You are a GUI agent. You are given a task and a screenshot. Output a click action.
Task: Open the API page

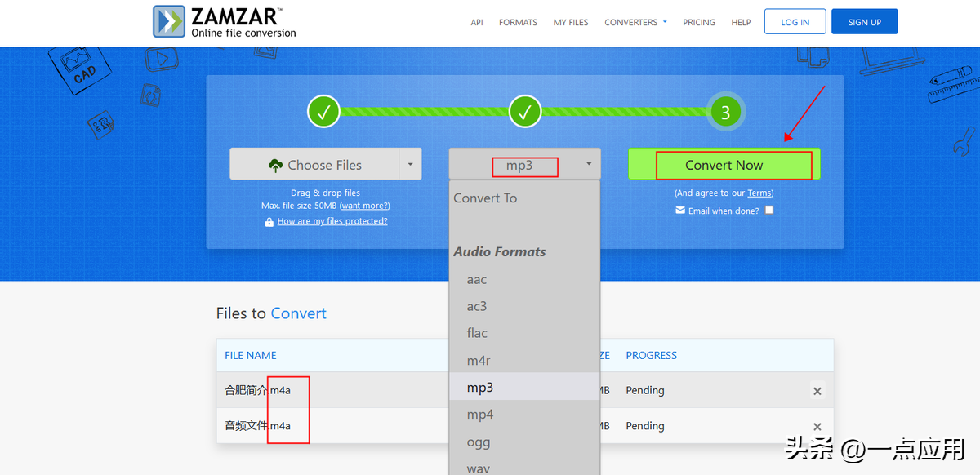click(477, 23)
